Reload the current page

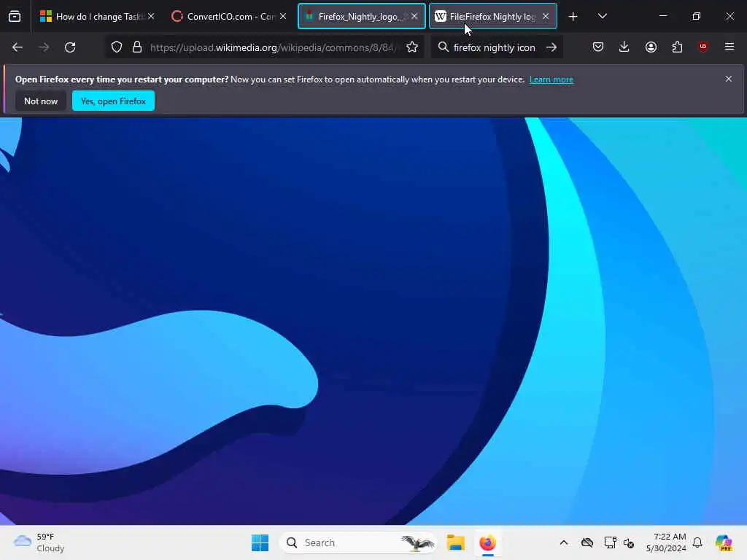70,47
